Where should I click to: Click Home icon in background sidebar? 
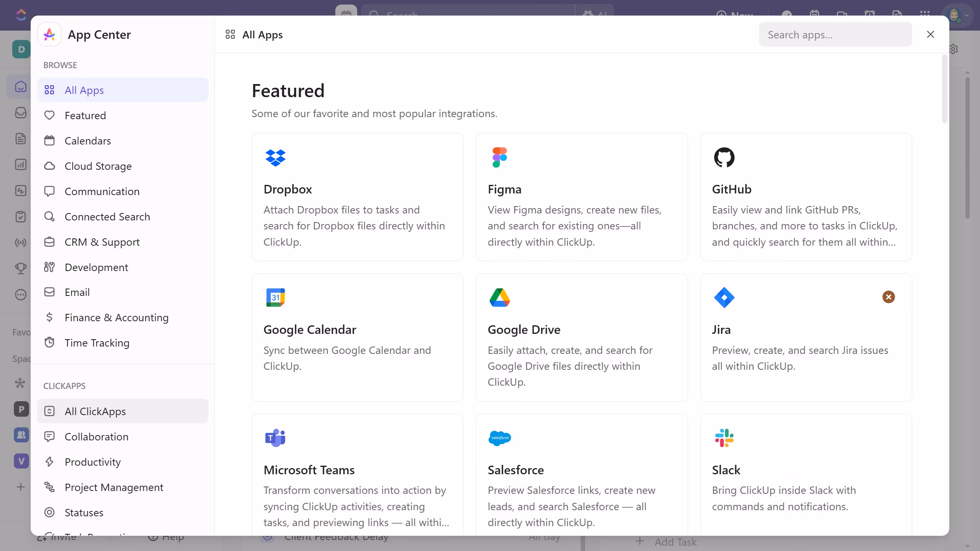pos(20,87)
